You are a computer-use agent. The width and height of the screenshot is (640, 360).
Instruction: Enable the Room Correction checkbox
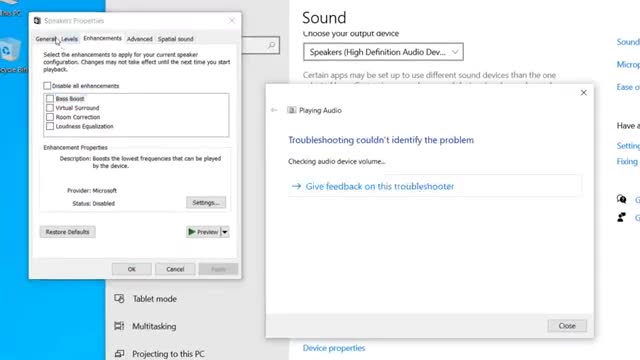[x=50, y=117]
